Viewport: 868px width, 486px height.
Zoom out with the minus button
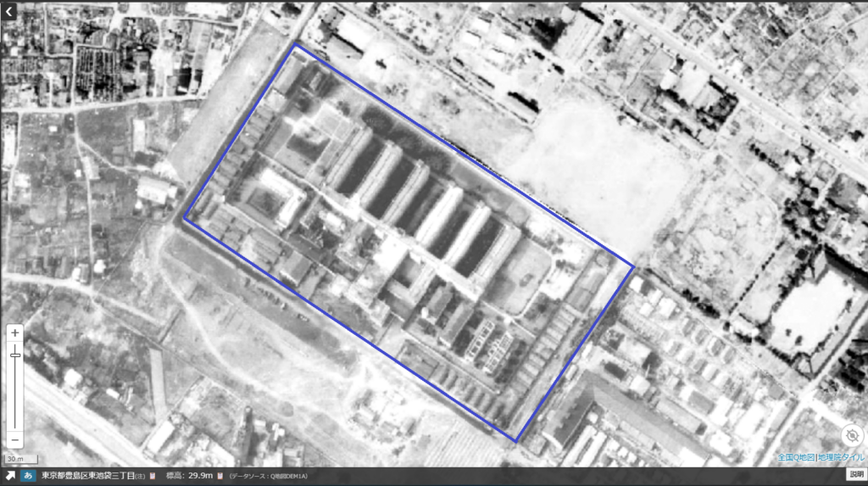[x=14, y=440]
